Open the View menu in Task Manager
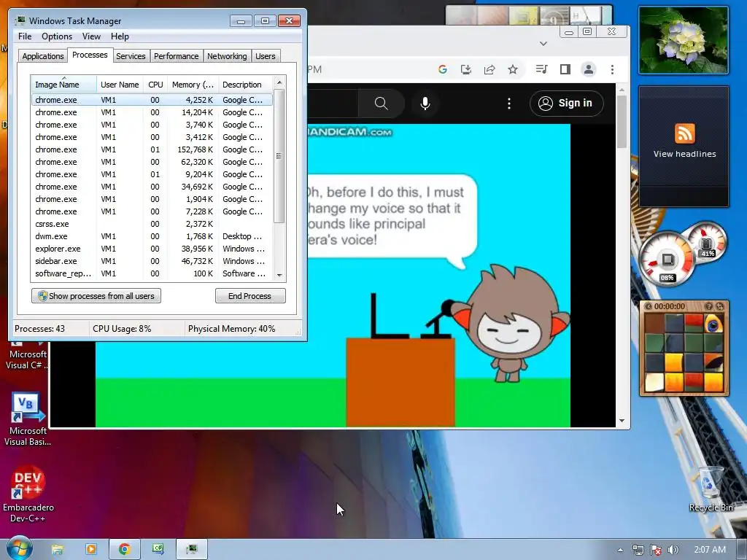747x560 pixels. pyautogui.click(x=91, y=36)
